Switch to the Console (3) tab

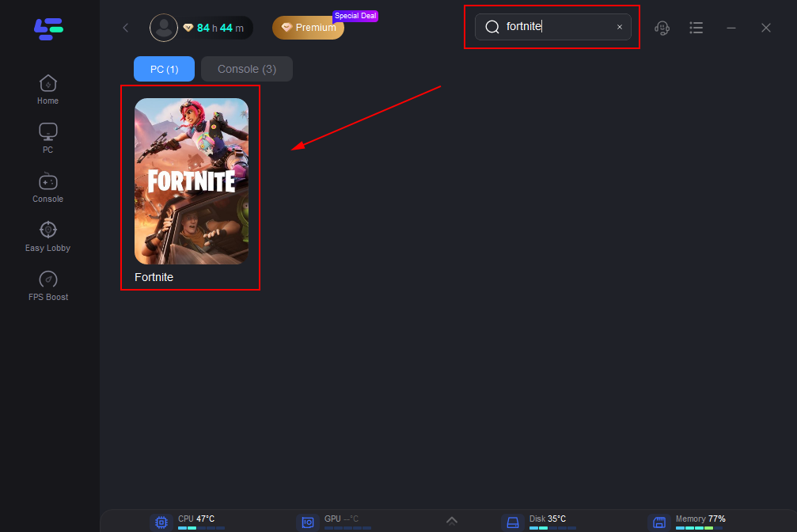click(247, 69)
